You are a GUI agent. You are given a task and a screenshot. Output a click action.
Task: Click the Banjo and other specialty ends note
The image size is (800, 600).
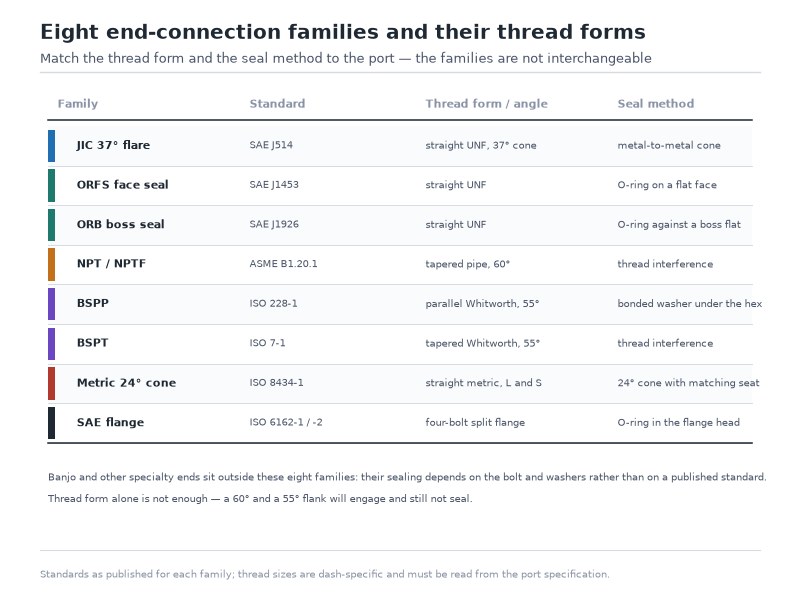click(407, 477)
